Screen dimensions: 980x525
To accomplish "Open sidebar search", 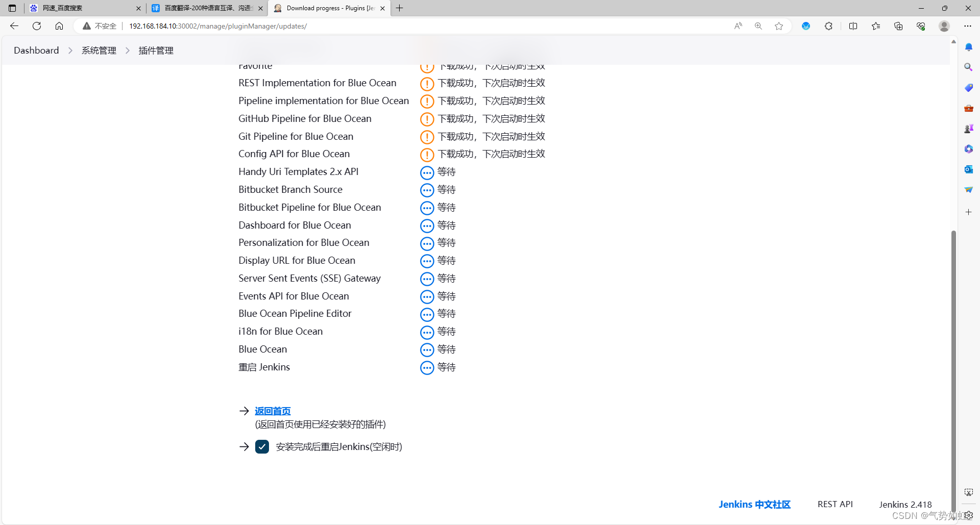I will pyautogui.click(x=969, y=67).
